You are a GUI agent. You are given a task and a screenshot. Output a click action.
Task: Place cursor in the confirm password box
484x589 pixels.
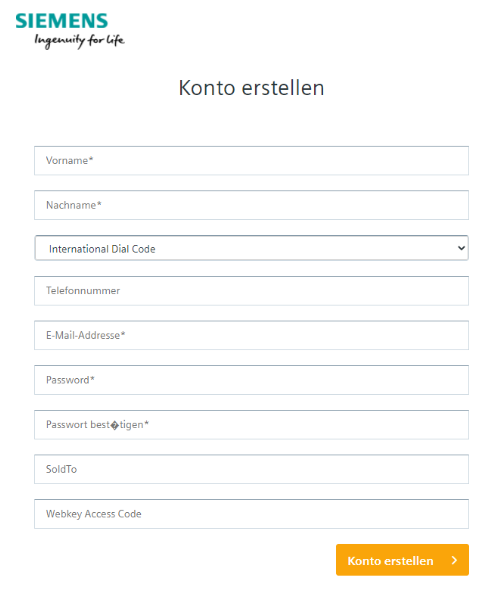coord(251,424)
